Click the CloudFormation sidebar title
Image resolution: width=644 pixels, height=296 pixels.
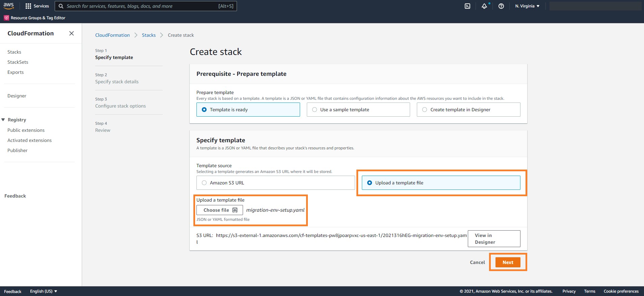pyautogui.click(x=31, y=33)
